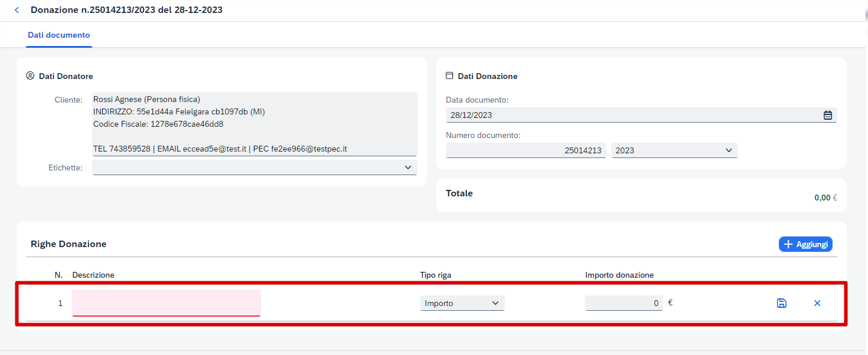Open the Tipo riga dropdown set to Importo
The height and width of the screenshot is (355, 868).
click(x=462, y=303)
